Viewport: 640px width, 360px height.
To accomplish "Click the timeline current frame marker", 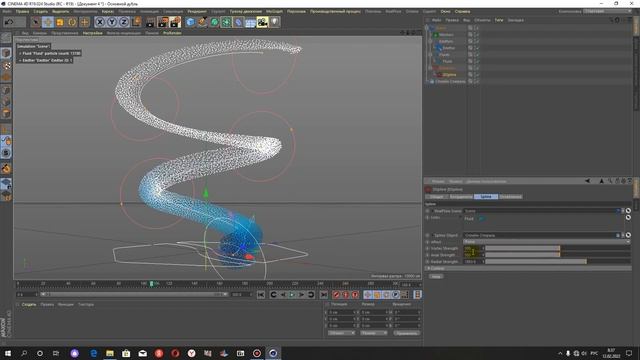I will coord(151,284).
